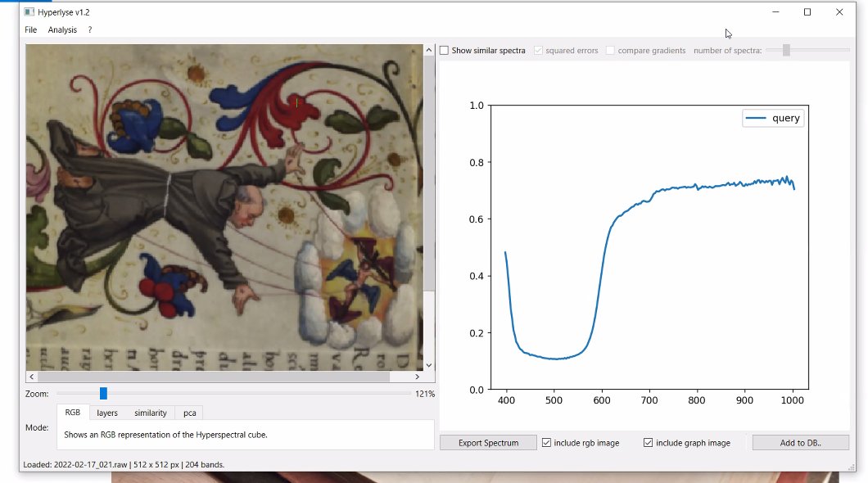Viewport: 868px width, 483px height.
Task: Toggle the compare gradients checkbox
Action: tap(610, 51)
